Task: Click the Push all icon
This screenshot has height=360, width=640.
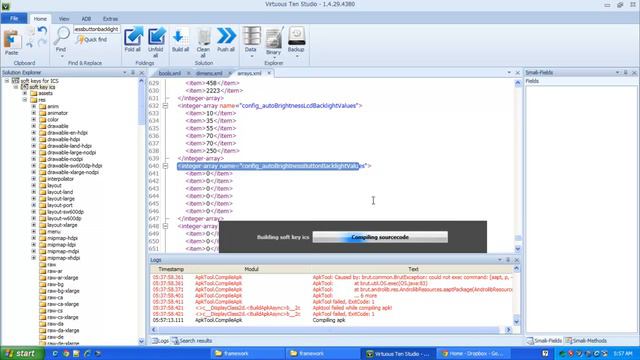Action: tap(226, 36)
